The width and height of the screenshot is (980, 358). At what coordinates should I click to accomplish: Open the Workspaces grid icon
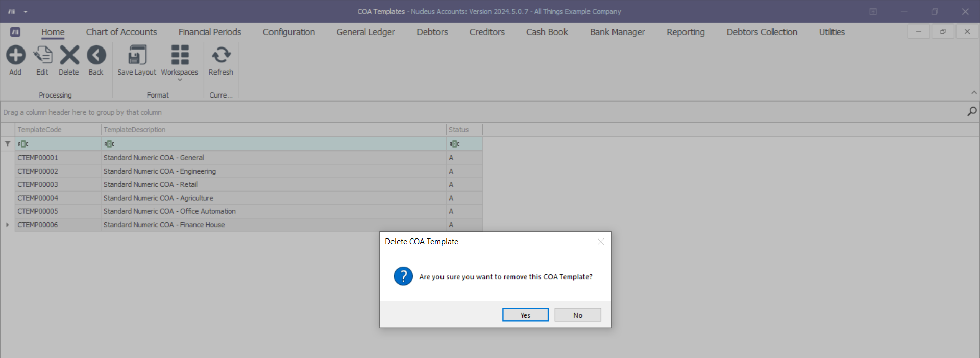click(180, 55)
